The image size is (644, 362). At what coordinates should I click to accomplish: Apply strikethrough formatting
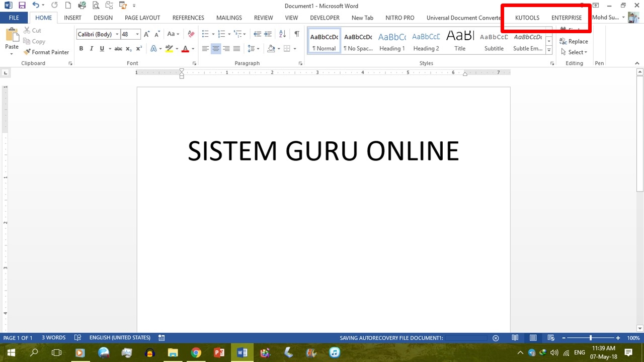118,49
